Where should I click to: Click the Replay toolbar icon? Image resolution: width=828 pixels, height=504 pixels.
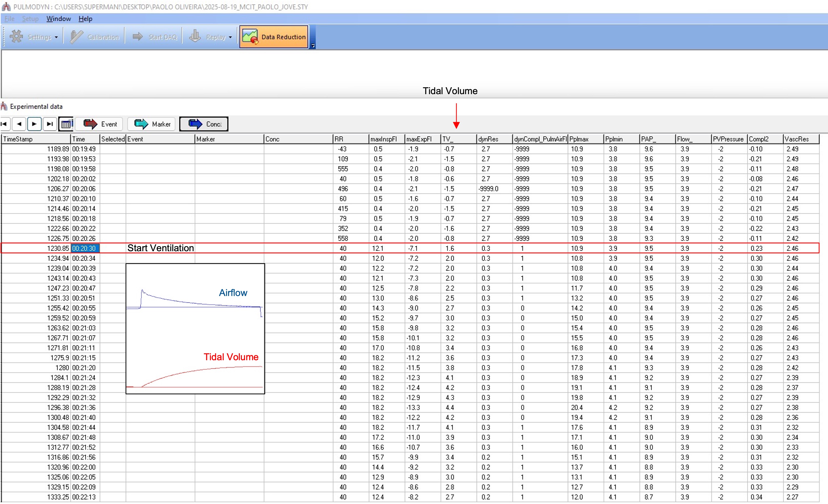[195, 37]
